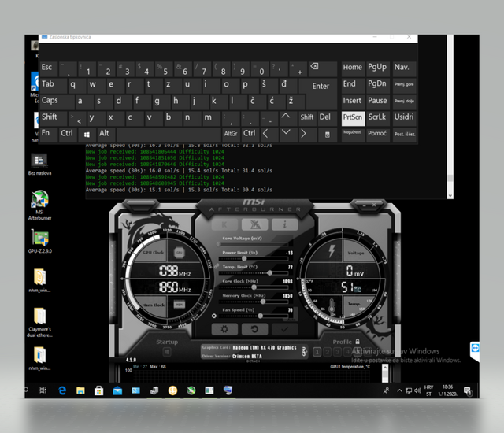Apply Afterburner settings with the checkmark button
Screen dimensions: 504x433
coord(284,329)
